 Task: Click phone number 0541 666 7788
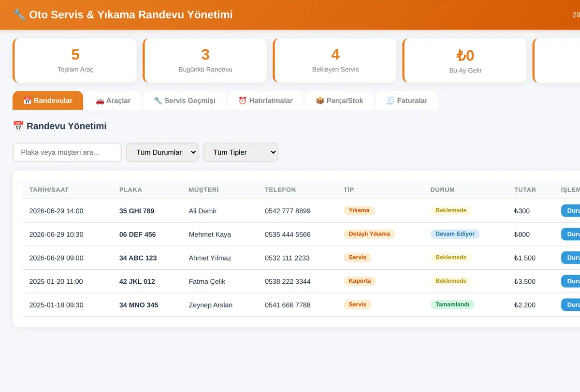click(x=288, y=305)
